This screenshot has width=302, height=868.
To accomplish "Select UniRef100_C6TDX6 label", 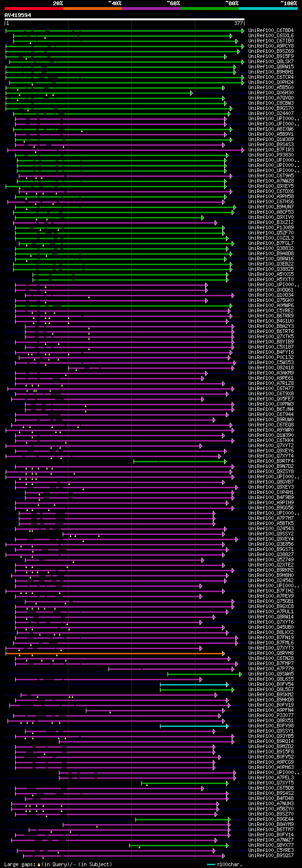I will 271,192.
